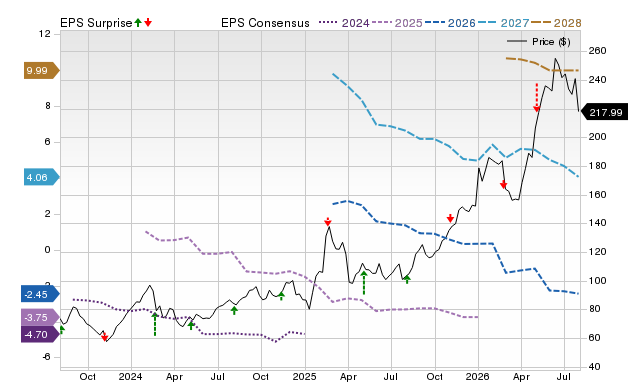Click the 2025 label on the time axis

click(304, 376)
